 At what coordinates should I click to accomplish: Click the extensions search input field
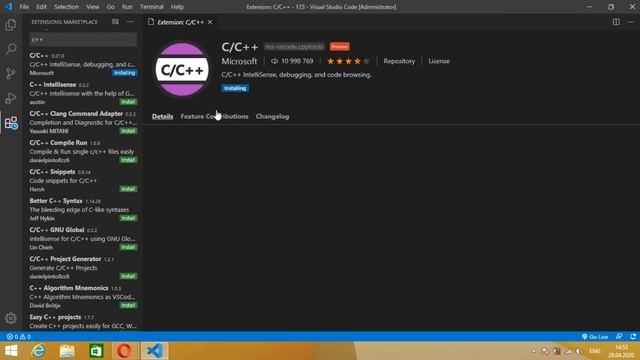(x=83, y=40)
